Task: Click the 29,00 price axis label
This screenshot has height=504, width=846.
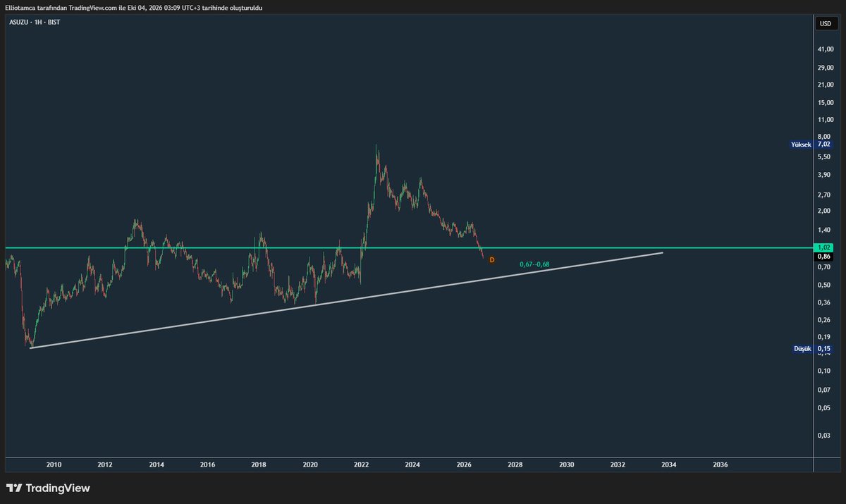Action: (x=826, y=67)
